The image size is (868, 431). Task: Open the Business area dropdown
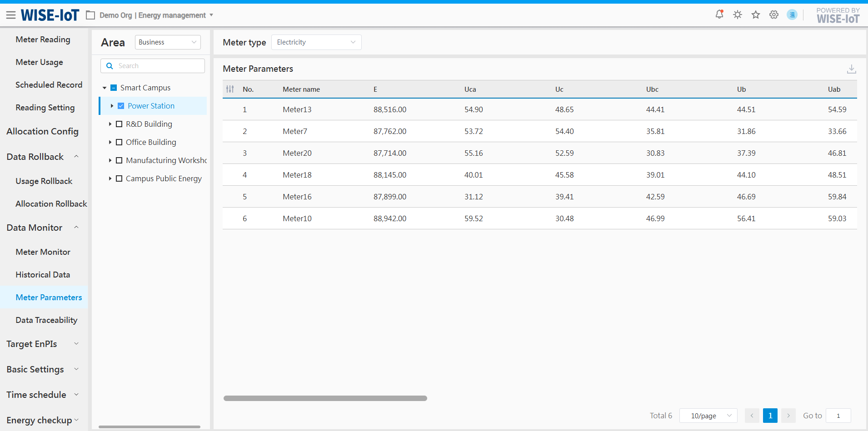(x=167, y=42)
